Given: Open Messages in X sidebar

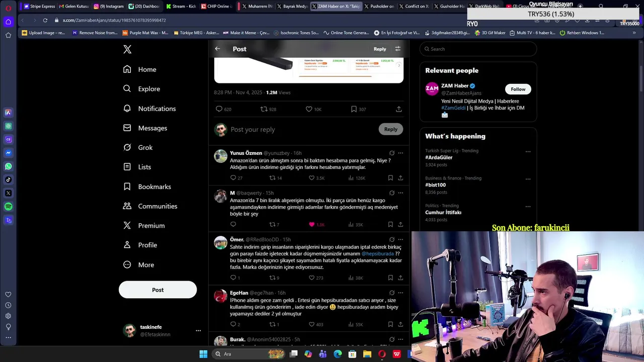Looking at the screenshot, I should [145, 128].
